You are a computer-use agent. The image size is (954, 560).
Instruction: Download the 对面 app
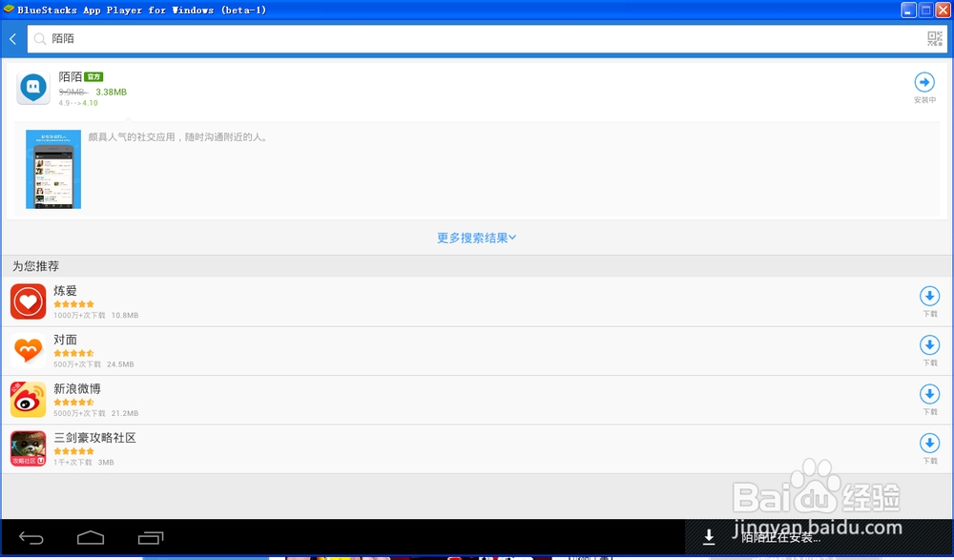click(929, 345)
